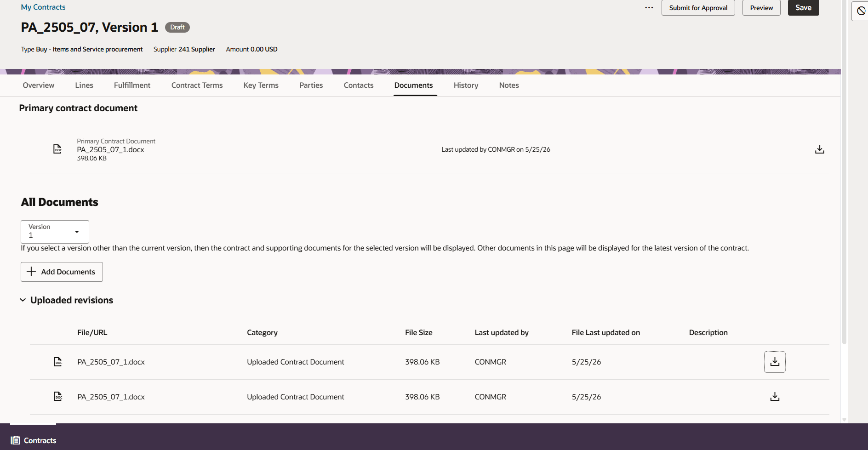
Task: Click the Last updated by column header
Action: point(502,333)
